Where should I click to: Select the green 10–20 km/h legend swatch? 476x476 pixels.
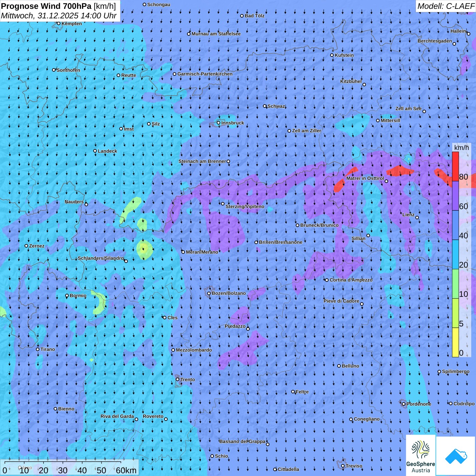pos(455,284)
